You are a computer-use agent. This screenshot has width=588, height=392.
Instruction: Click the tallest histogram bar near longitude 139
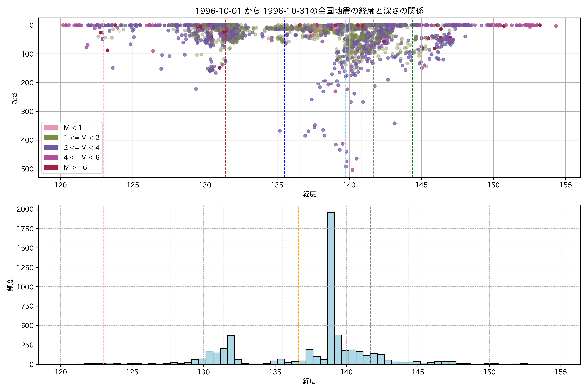331,287
